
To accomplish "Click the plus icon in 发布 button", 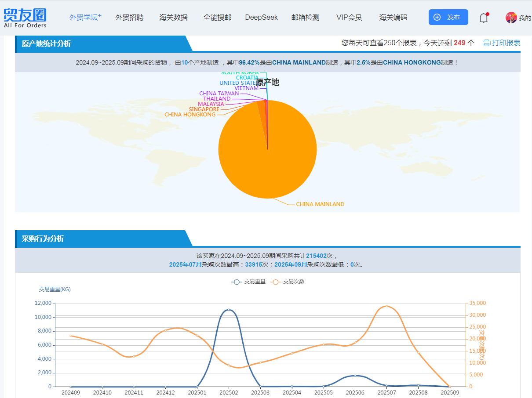I will [437, 18].
